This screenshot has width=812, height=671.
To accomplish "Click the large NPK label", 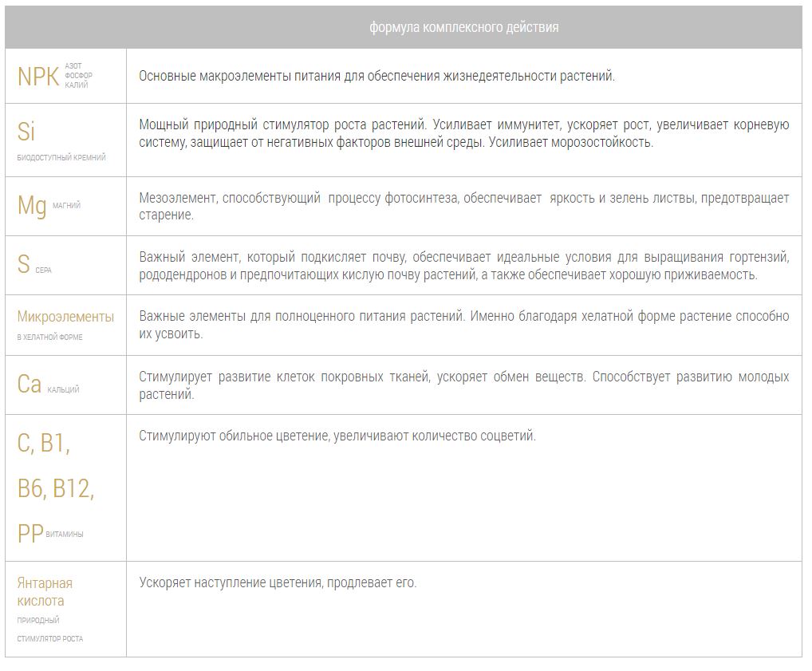I will tap(38, 77).
